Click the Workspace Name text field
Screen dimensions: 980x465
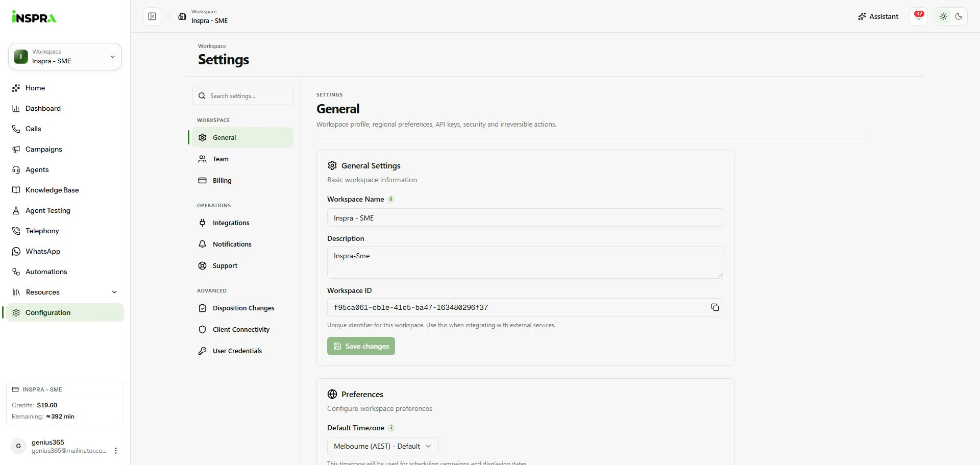point(525,217)
